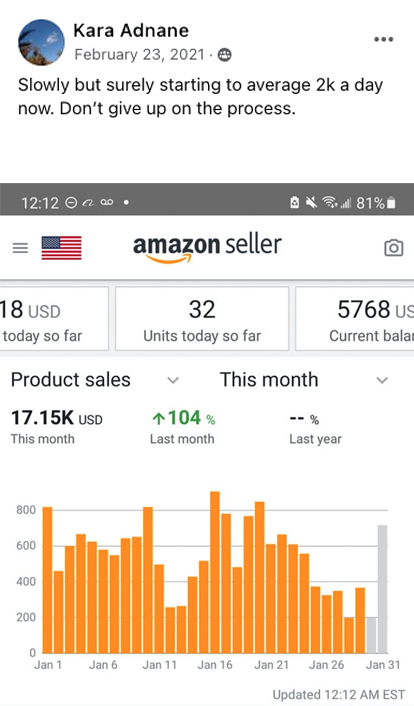The height and width of the screenshot is (706, 414).
Task: Tap the muted sound status icon
Action: pos(311,203)
